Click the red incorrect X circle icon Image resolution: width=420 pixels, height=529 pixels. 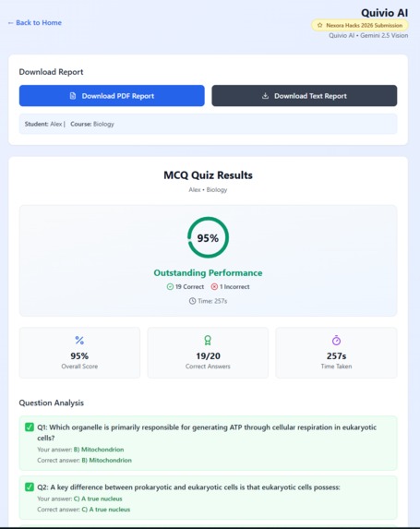[214, 287]
